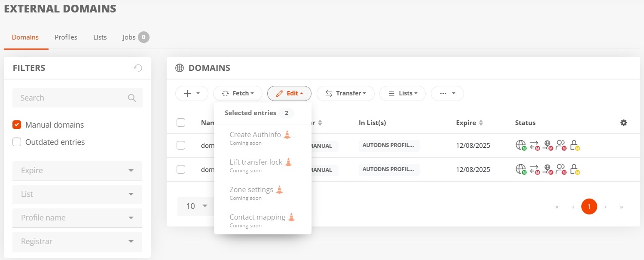The height and width of the screenshot is (260, 644).
Task: Enable the Outdated entries checkbox
Action: [17, 142]
